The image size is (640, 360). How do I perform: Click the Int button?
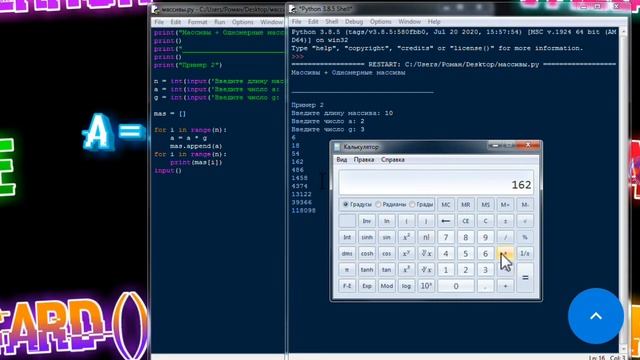(x=347, y=237)
